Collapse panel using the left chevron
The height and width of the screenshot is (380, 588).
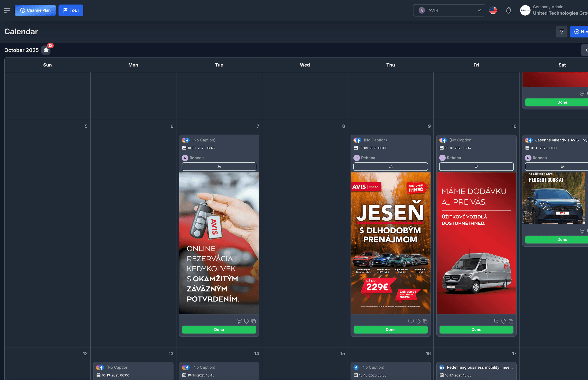point(586,50)
